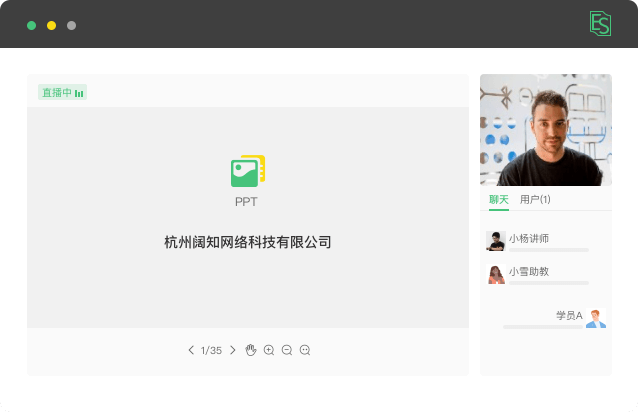The image size is (638, 412).
Task: Select the 小杨讲师 name label
Action: coord(529,238)
